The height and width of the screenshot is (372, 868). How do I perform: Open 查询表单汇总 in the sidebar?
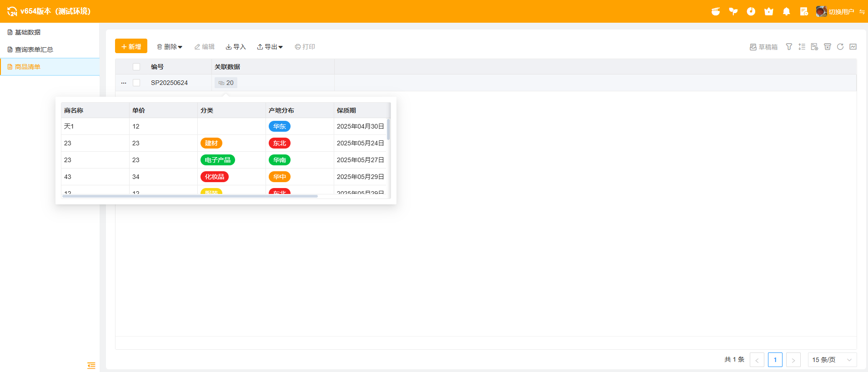pos(34,50)
